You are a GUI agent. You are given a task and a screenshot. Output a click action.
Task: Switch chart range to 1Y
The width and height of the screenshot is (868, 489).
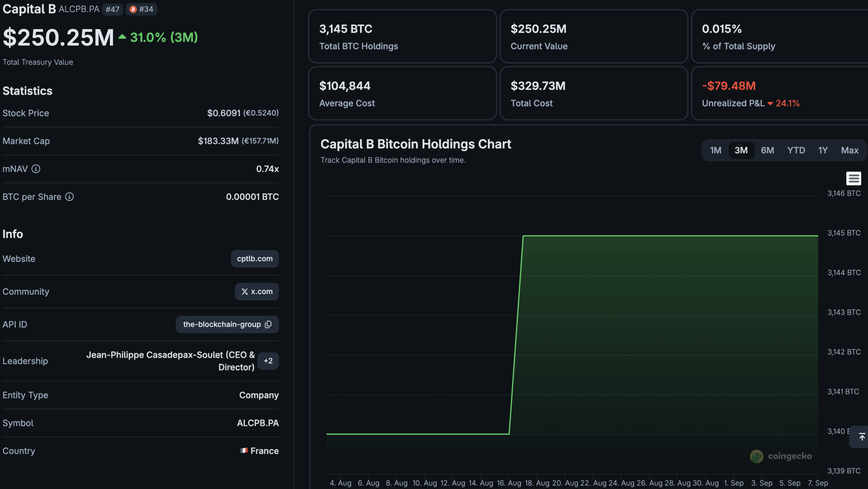[x=823, y=150]
